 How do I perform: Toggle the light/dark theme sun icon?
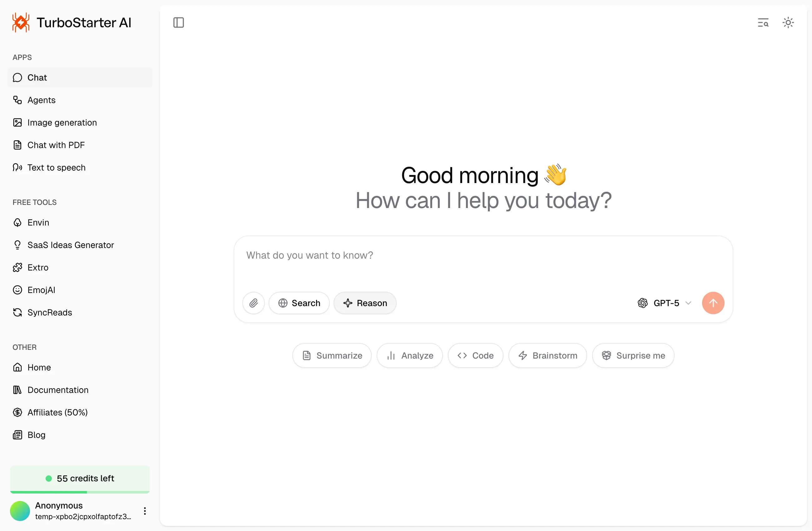tap(788, 23)
